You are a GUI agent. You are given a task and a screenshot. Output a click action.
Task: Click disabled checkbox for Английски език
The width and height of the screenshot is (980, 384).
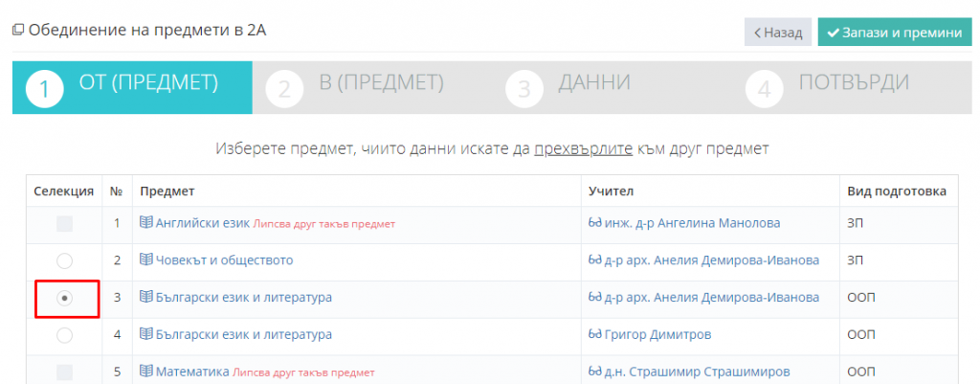click(64, 224)
